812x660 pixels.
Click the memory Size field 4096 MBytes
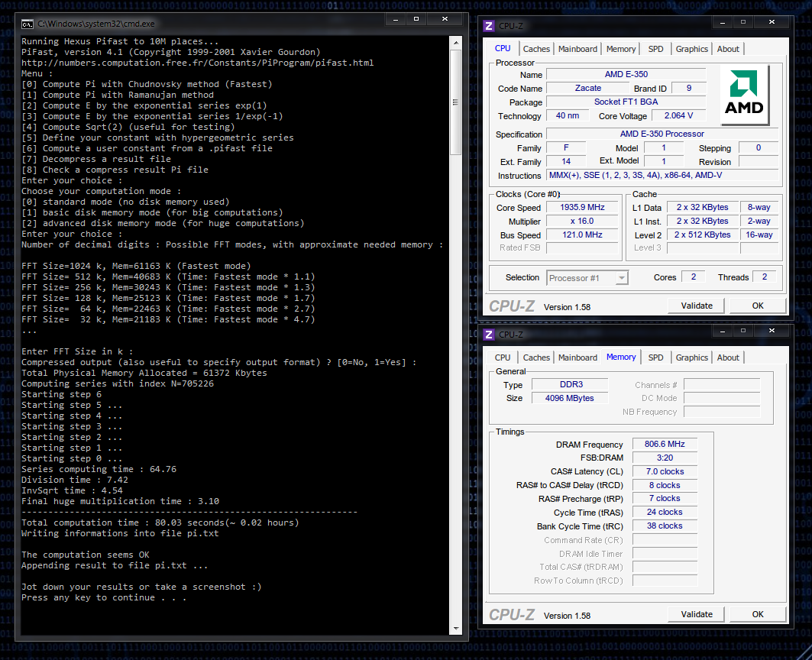click(570, 399)
